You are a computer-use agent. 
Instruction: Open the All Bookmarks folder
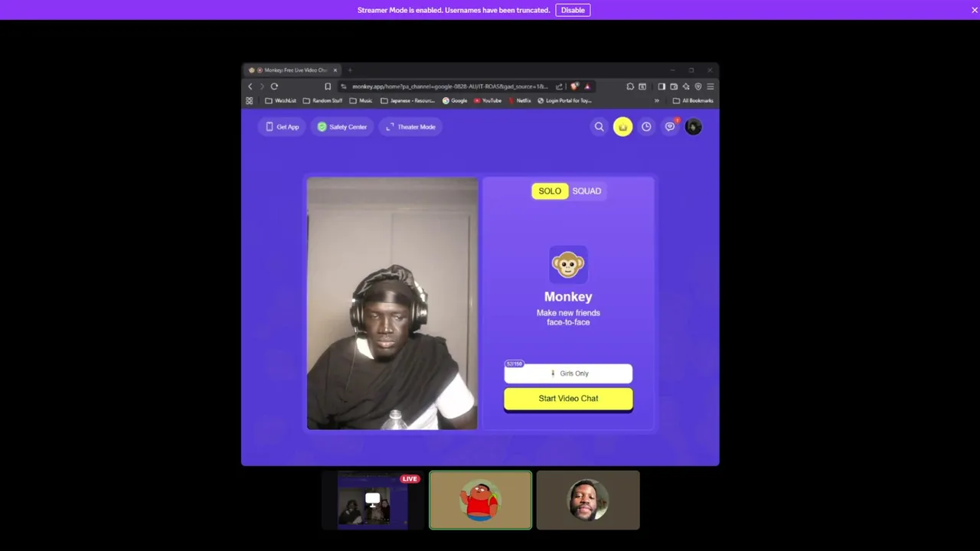click(693, 101)
